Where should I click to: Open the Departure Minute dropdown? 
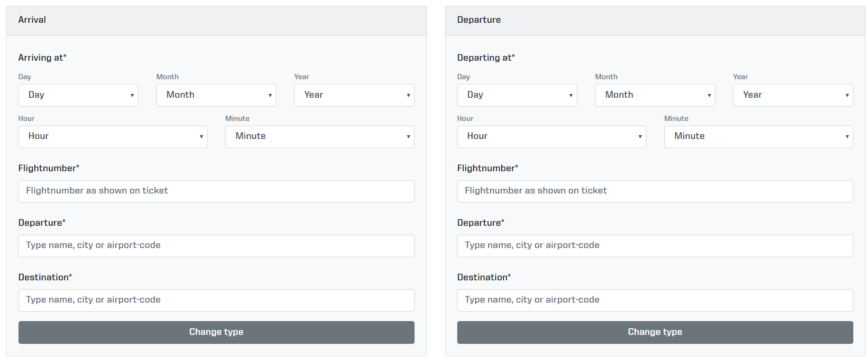[x=758, y=137]
